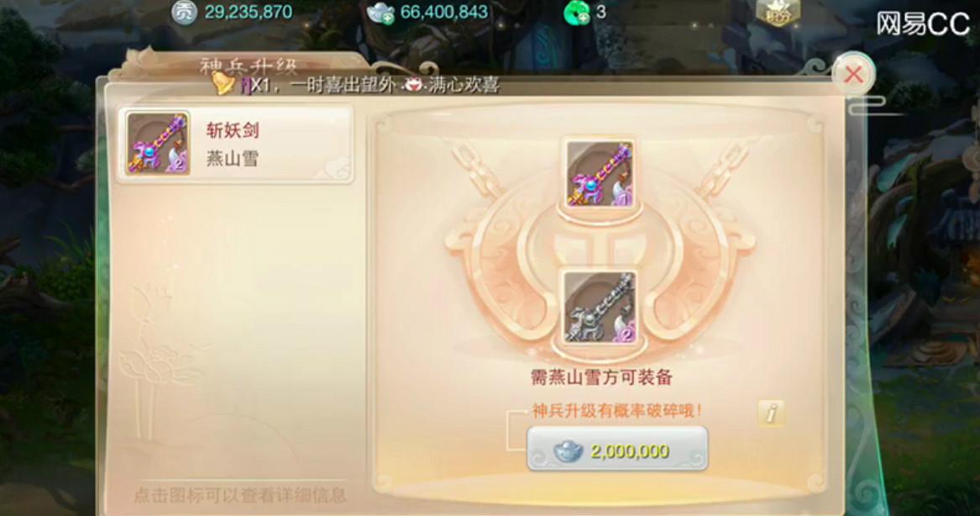The width and height of the screenshot is (980, 516).
Task: Open the 积分 points badge
Action: coord(778,13)
